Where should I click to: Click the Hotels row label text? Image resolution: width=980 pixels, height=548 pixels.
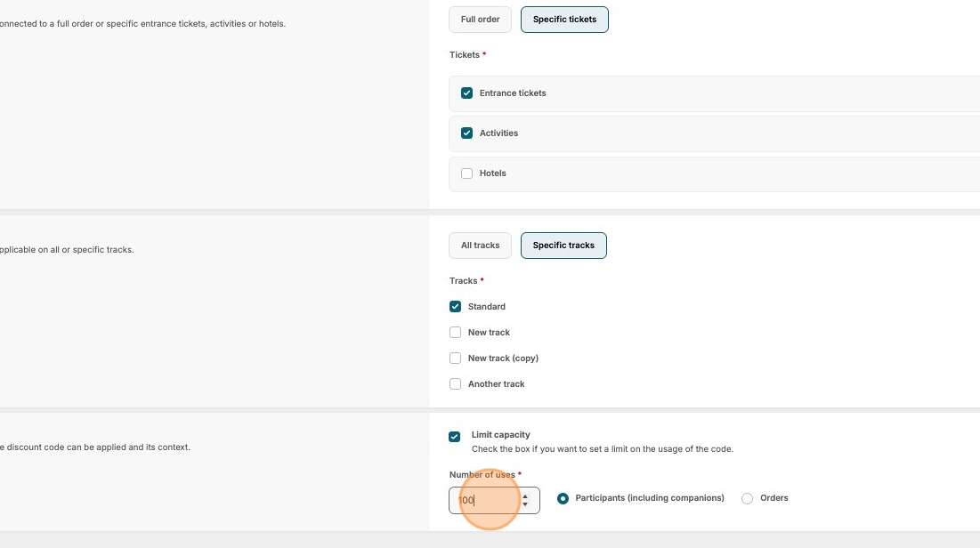click(492, 173)
